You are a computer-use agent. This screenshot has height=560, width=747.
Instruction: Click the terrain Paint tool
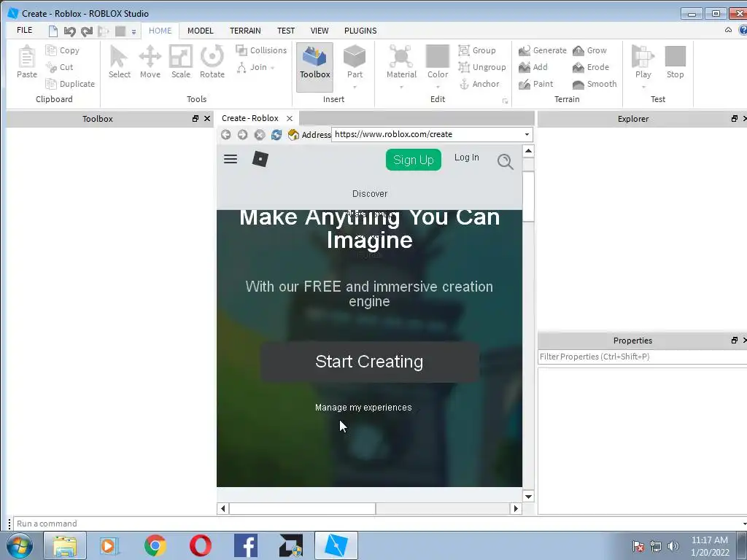pyautogui.click(x=536, y=84)
